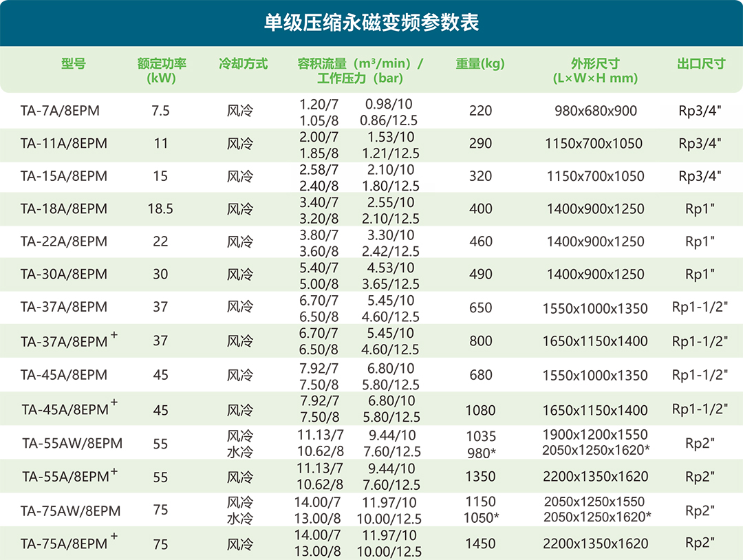The image size is (743, 560).
Task: Select the 型号 column header
Action: tap(73, 64)
